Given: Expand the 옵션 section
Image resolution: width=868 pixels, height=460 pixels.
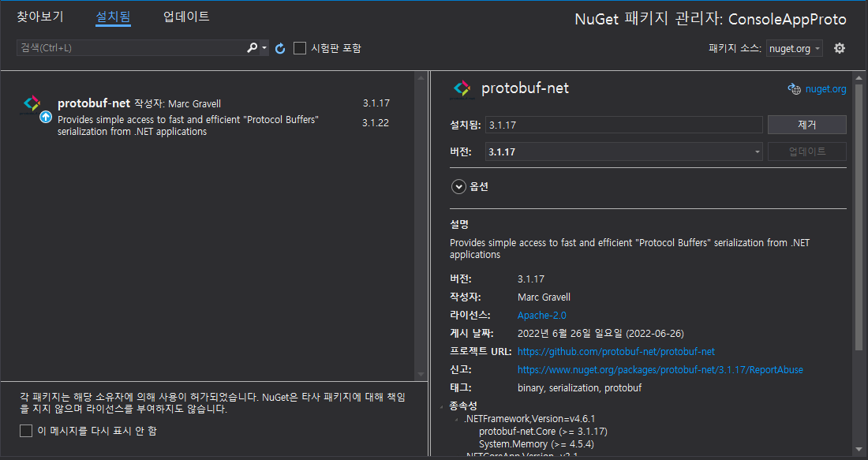Looking at the screenshot, I should click(458, 186).
